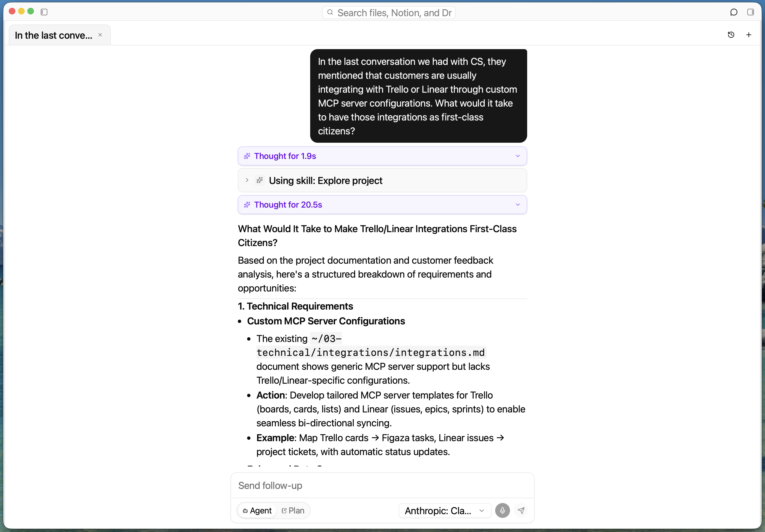
Task: Click the search files, Notion, and Drive field
Action: coord(389,13)
